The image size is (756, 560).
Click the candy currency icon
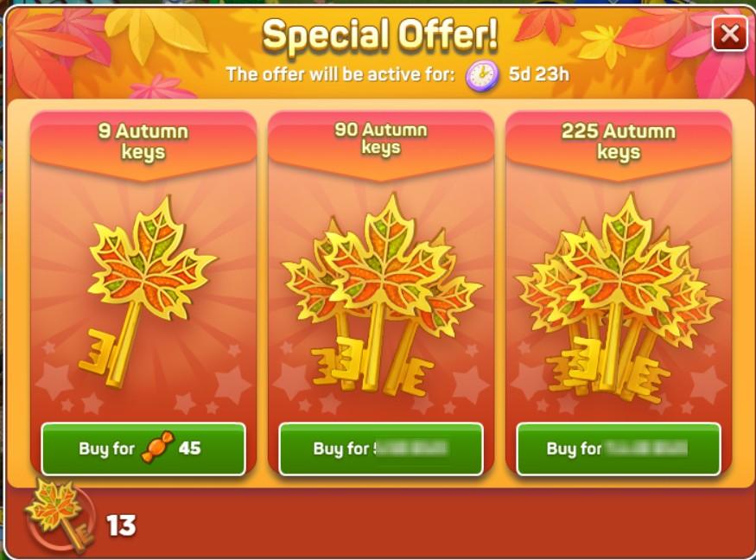157,448
